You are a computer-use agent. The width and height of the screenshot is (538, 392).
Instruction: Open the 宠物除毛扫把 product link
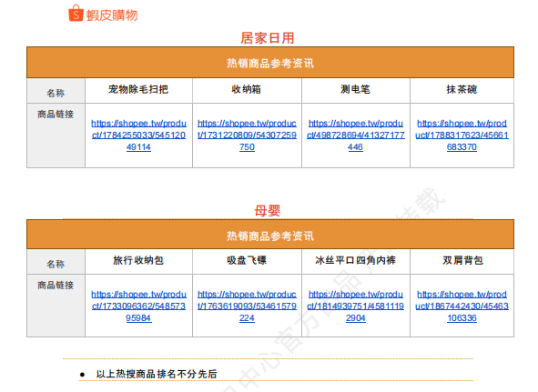[138, 136]
